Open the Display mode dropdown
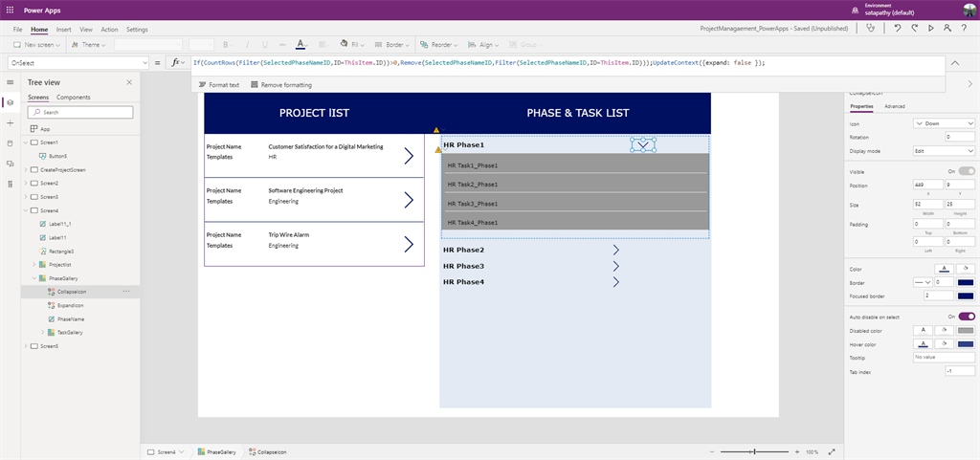The image size is (980, 460). [944, 150]
